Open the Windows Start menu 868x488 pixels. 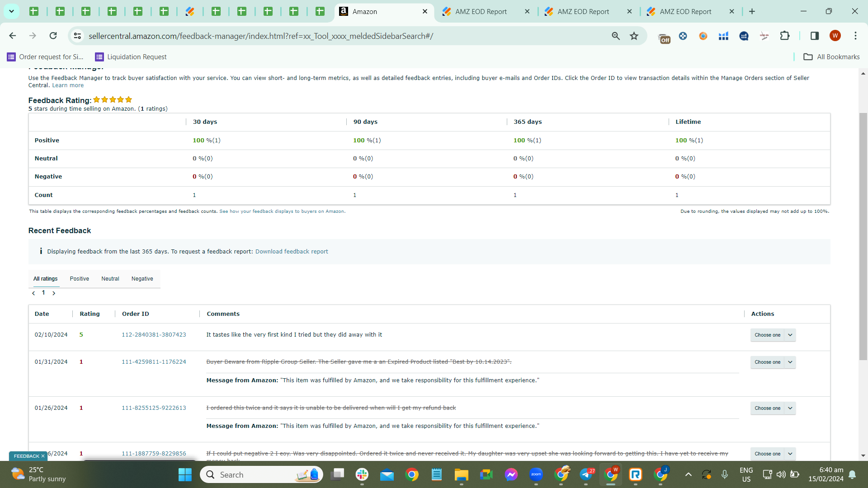tap(185, 474)
